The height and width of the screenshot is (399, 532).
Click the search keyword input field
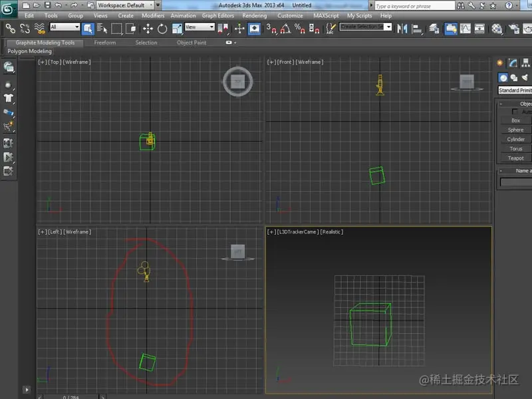(x=414, y=6)
